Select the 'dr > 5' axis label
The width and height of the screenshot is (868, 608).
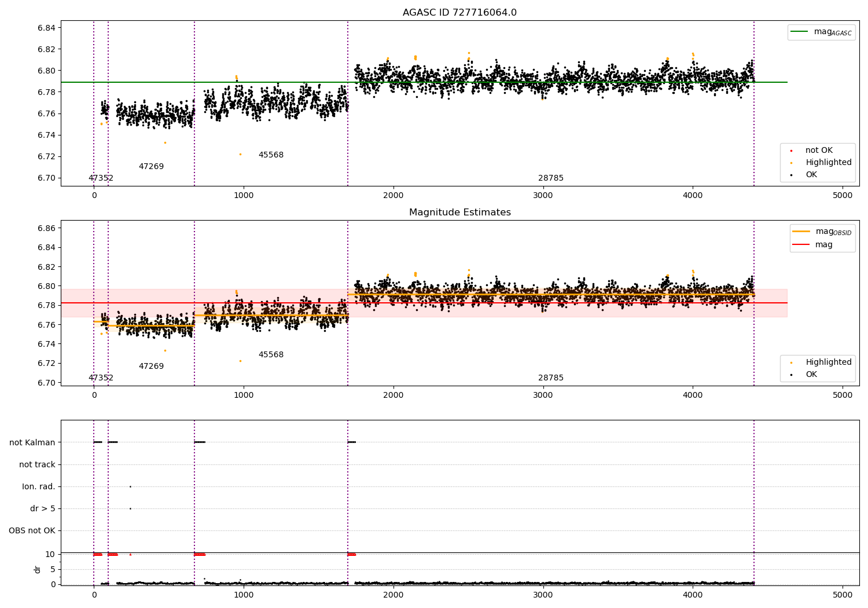(43, 509)
